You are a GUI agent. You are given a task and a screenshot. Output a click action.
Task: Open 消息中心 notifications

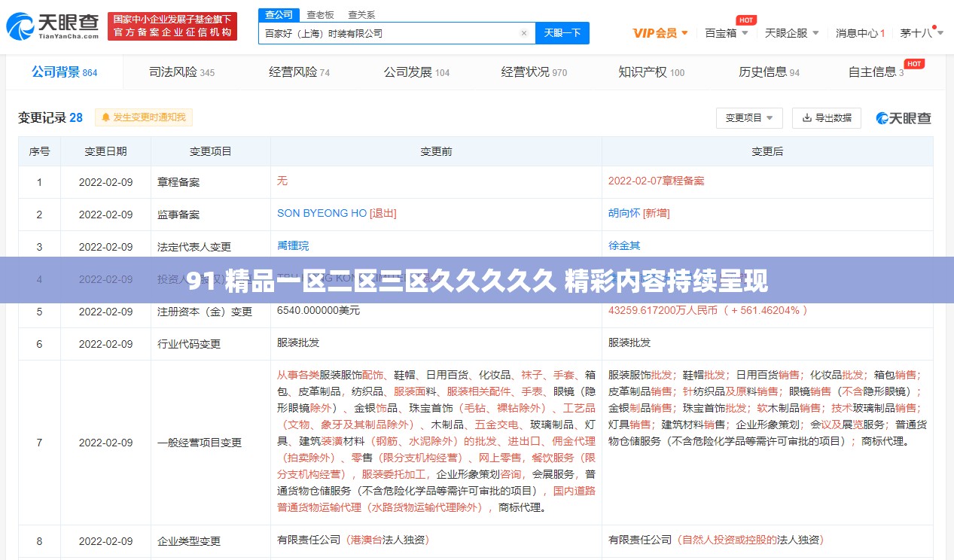tap(860, 33)
